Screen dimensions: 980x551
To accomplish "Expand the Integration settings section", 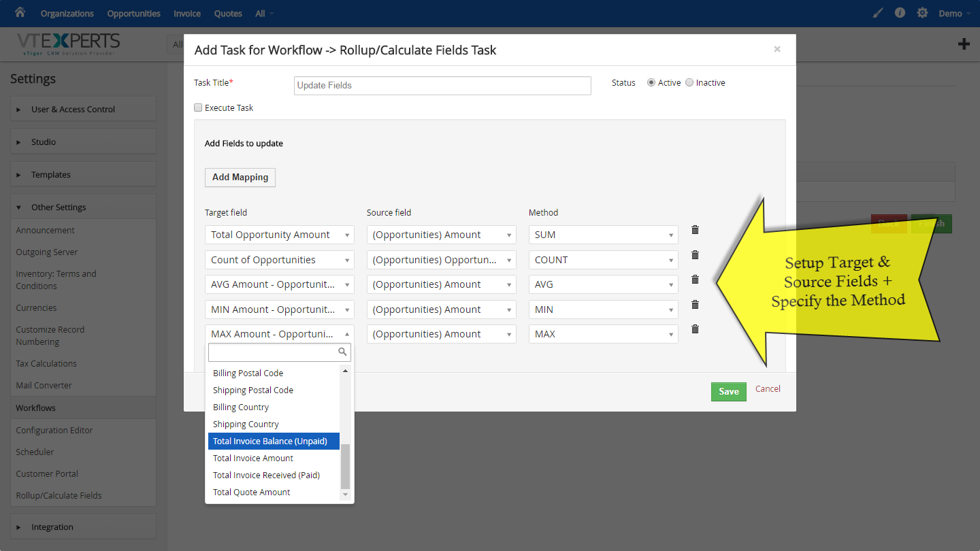I will [x=83, y=527].
